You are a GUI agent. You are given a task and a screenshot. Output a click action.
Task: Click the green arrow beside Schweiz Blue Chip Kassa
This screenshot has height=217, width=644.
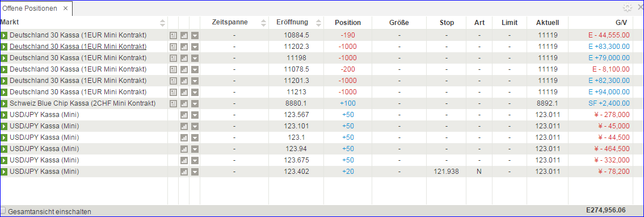click(4, 103)
